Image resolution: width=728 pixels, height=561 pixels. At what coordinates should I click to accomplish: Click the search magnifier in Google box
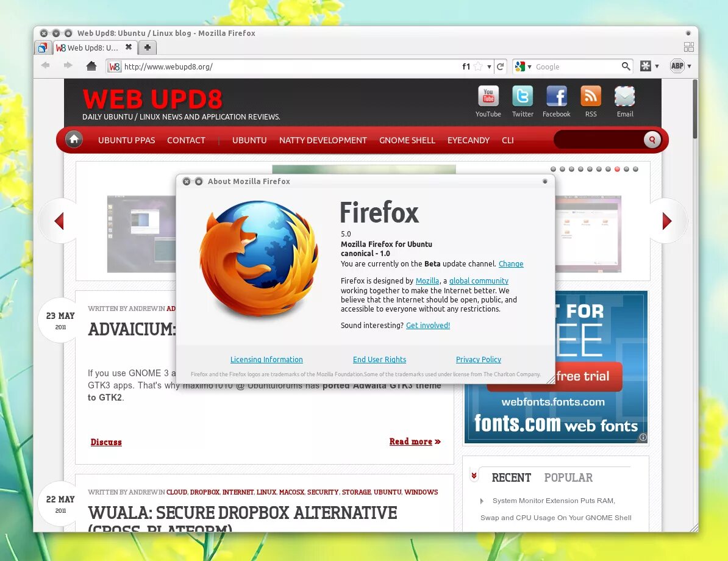pyautogui.click(x=626, y=66)
